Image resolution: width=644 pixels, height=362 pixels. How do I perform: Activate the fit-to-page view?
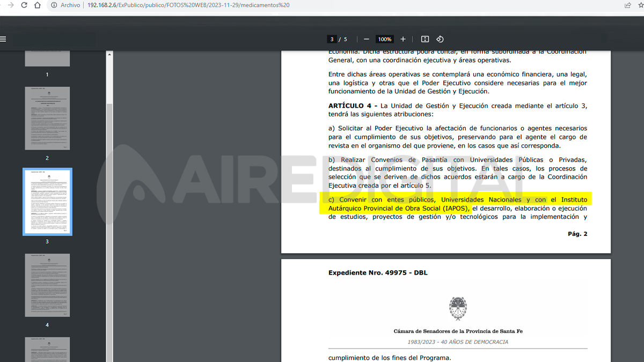pyautogui.click(x=425, y=39)
